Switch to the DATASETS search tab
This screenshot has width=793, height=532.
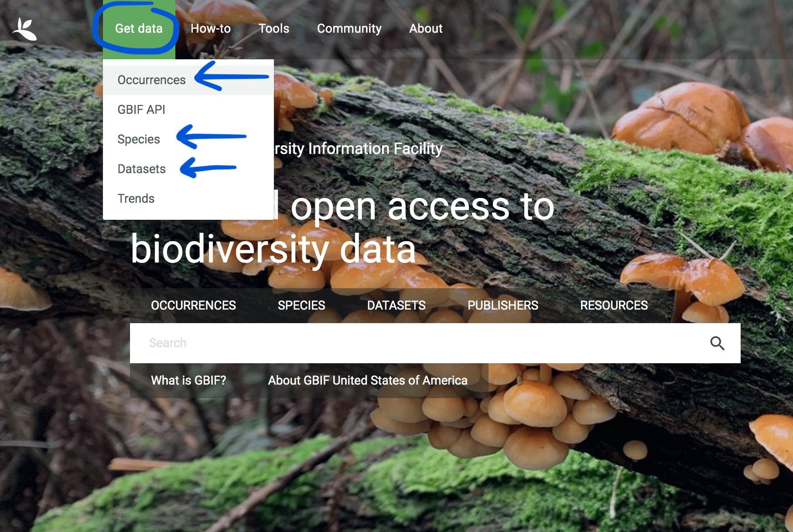tap(397, 305)
